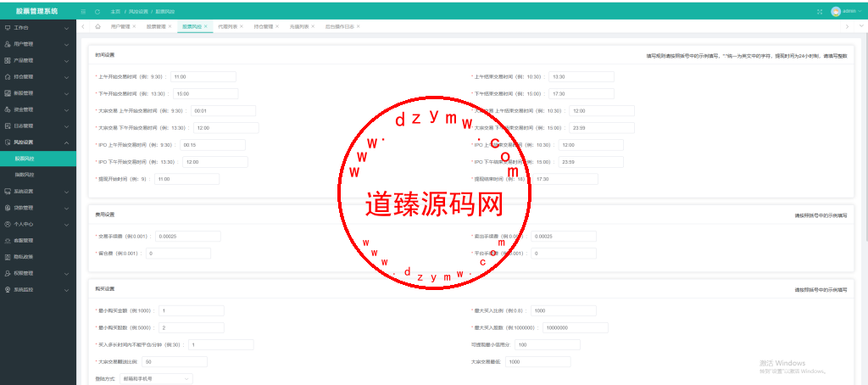Switch to the 持仓管理 tab

pyautogui.click(x=264, y=26)
